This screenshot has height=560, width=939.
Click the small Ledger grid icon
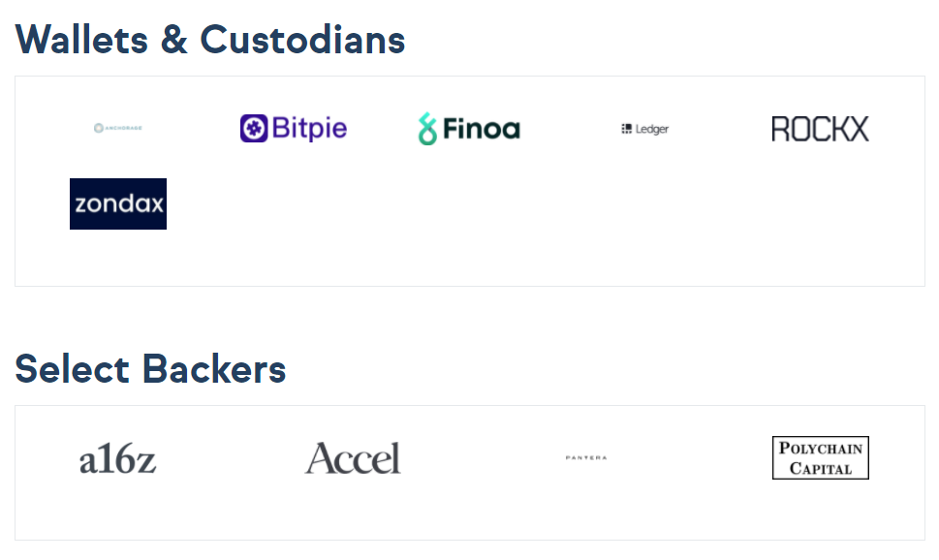pos(626,129)
